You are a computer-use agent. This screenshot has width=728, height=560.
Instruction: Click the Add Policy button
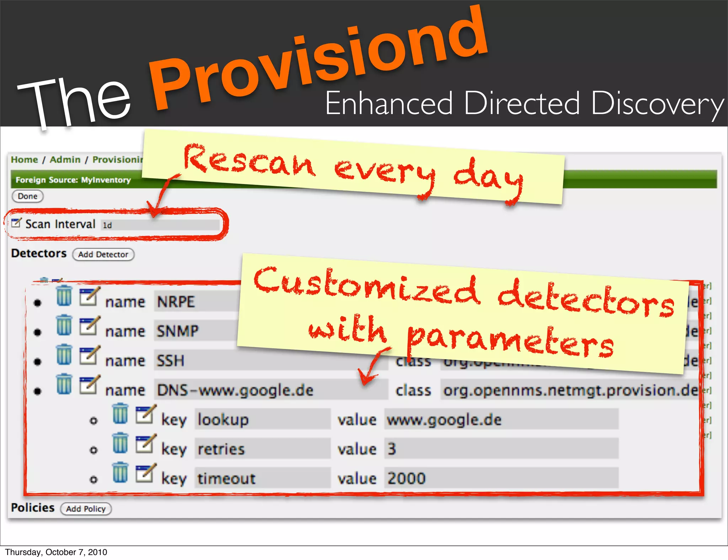point(86,509)
